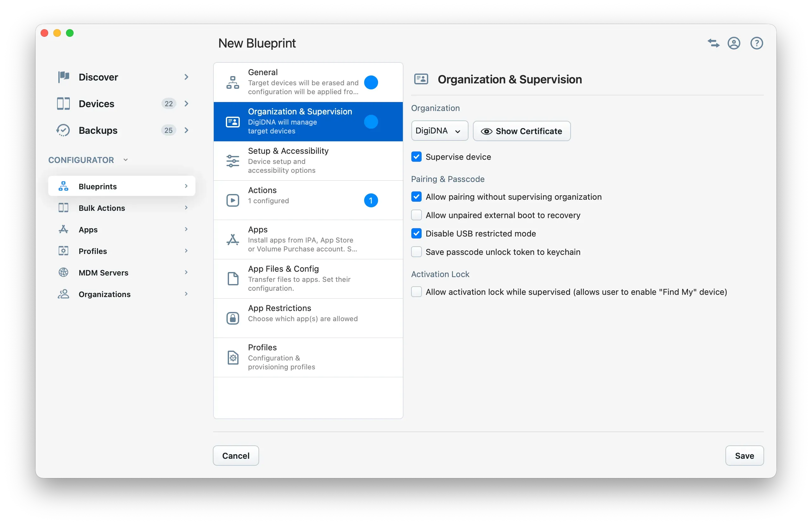The width and height of the screenshot is (812, 525).
Task: Expand the MDM Servers chevron
Action: point(186,272)
